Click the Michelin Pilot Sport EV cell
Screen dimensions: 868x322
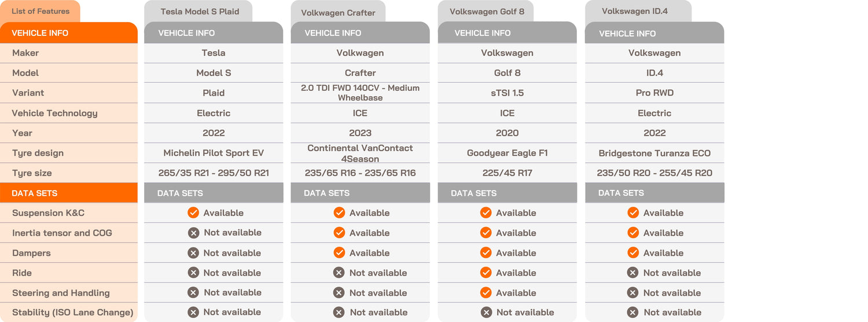(214, 153)
